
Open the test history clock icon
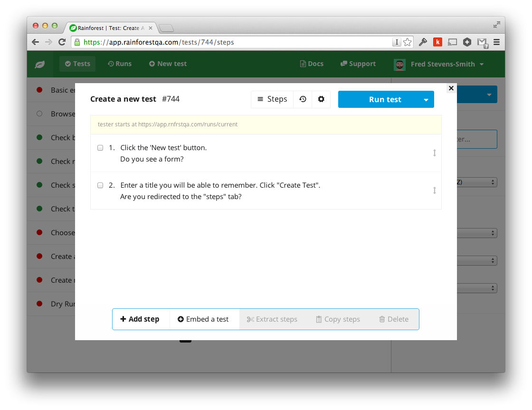[x=303, y=99]
